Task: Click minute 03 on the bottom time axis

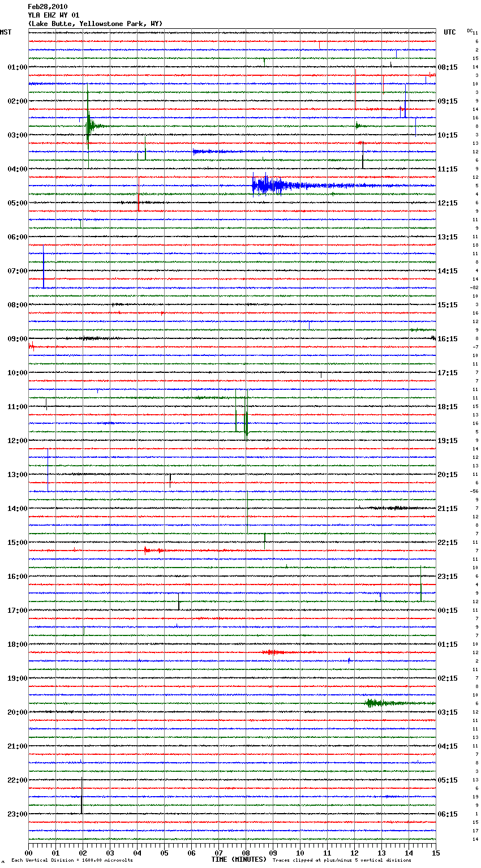Action: coord(110,852)
